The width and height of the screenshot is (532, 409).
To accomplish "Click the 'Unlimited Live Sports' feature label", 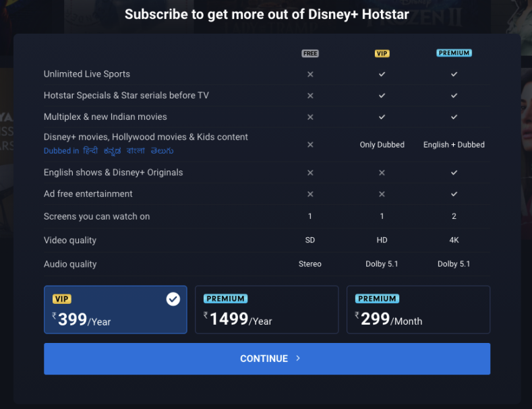I will (x=87, y=74).
